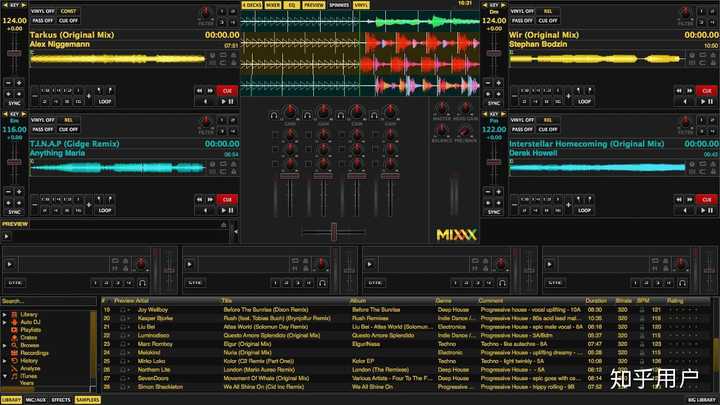Click play/pause on the Wir (Original Mix) deck
Viewport: 720px width, 405px height.
707,101
